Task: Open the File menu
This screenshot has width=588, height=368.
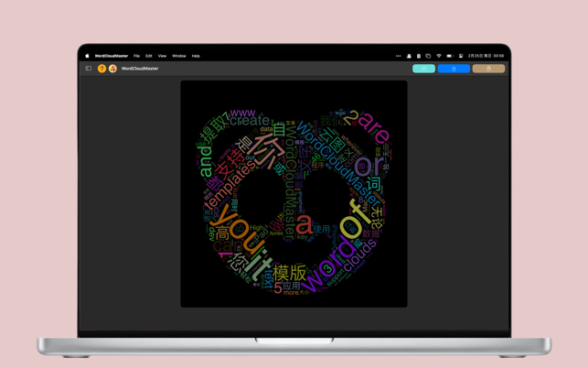Action: 136,56
